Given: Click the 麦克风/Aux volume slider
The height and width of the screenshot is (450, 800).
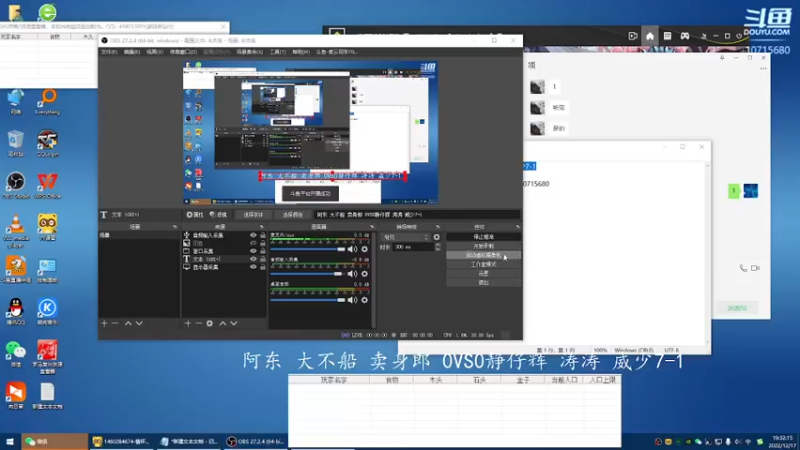Looking at the screenshot, I should pos(308,249).
